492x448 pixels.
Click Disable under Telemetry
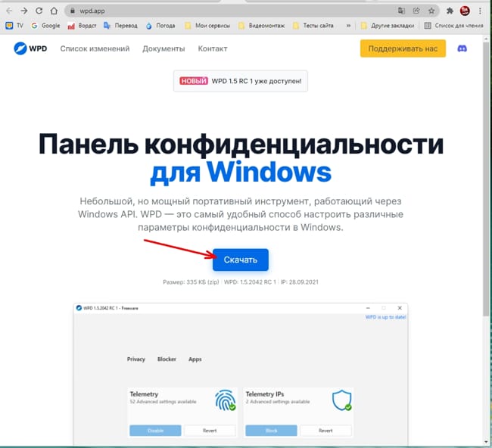click(x=155, y=431)
